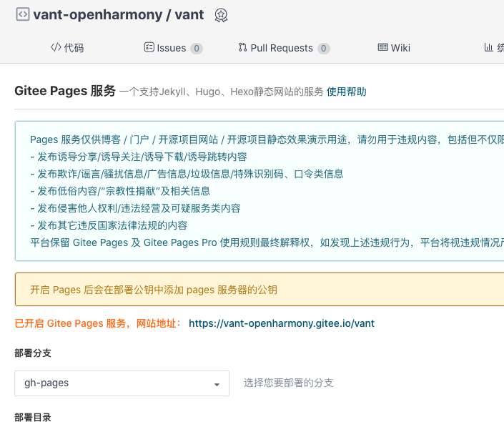Open the 代码 tab
Screen dimensions: 504x422
(67, 48)
